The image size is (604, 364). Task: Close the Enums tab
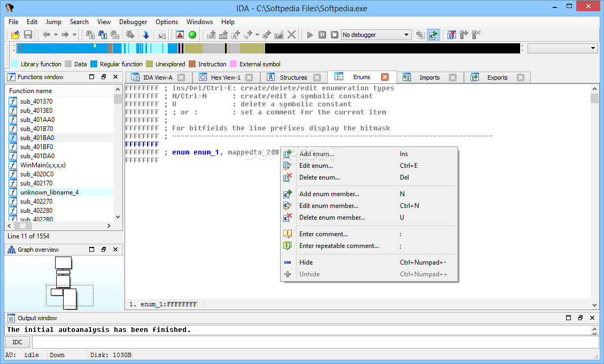tap(385, 77)
